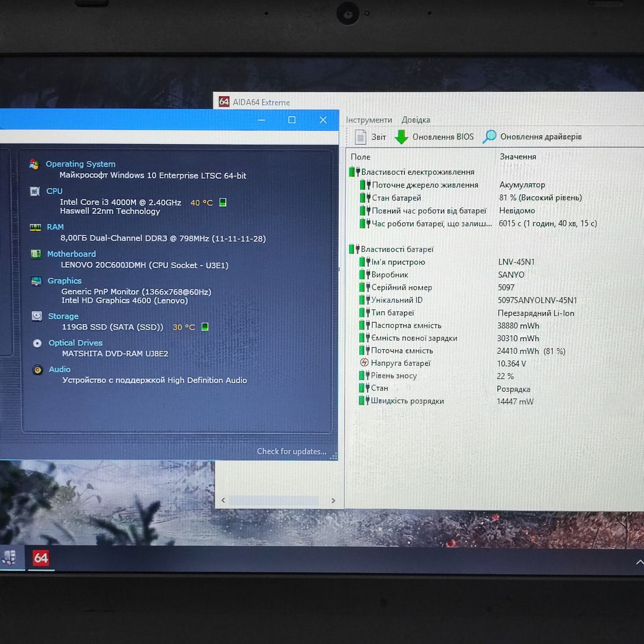Image resolution: width=644 pixels, height=644 pixels.
Task: Open the CPU section link in Speccy
Action: point(54,191)
